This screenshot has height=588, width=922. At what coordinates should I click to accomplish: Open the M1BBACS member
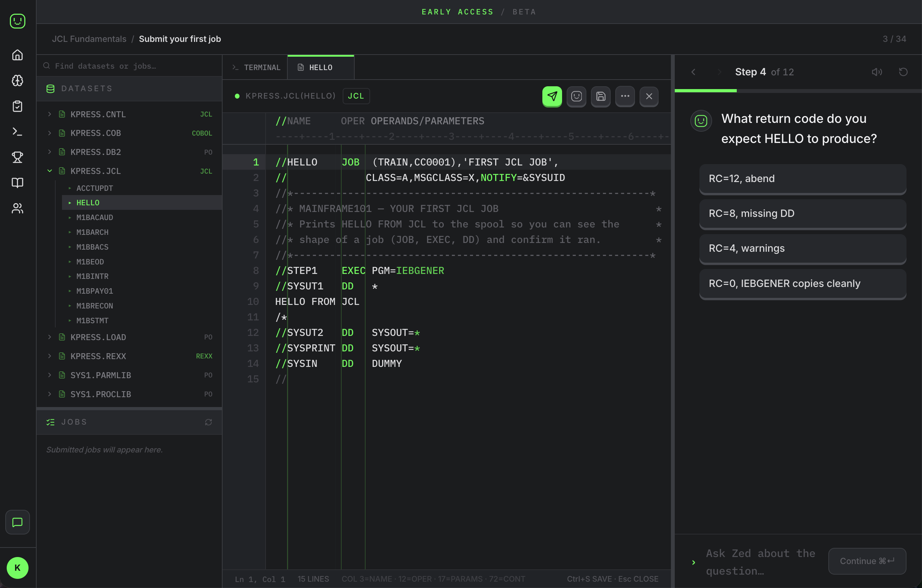142,247
